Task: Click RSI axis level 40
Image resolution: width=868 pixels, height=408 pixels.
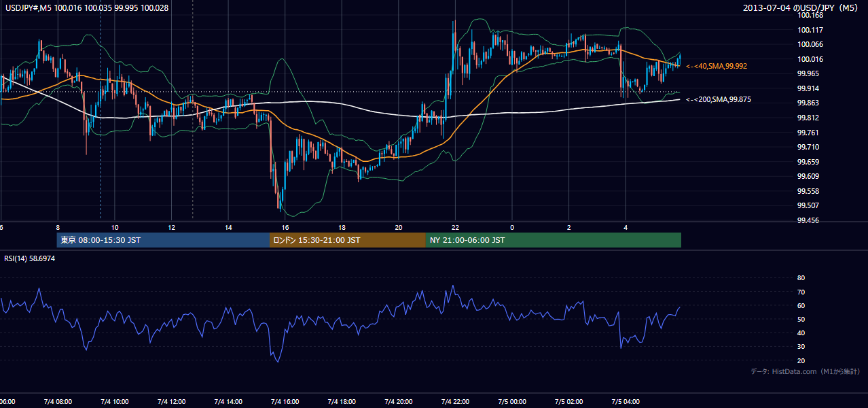Action: tap(801, 333)
